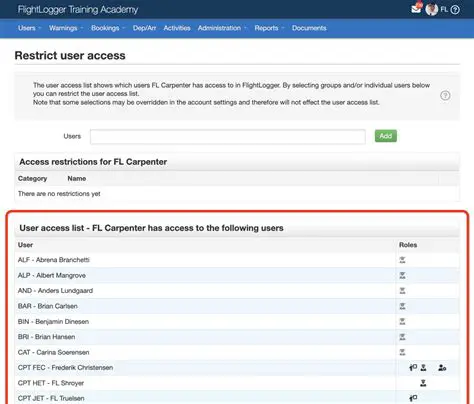Image resolution: width=474 pixels, height=404 pixels.
Task: Click role icon in Albert Mangrove row
Action: 402,275
